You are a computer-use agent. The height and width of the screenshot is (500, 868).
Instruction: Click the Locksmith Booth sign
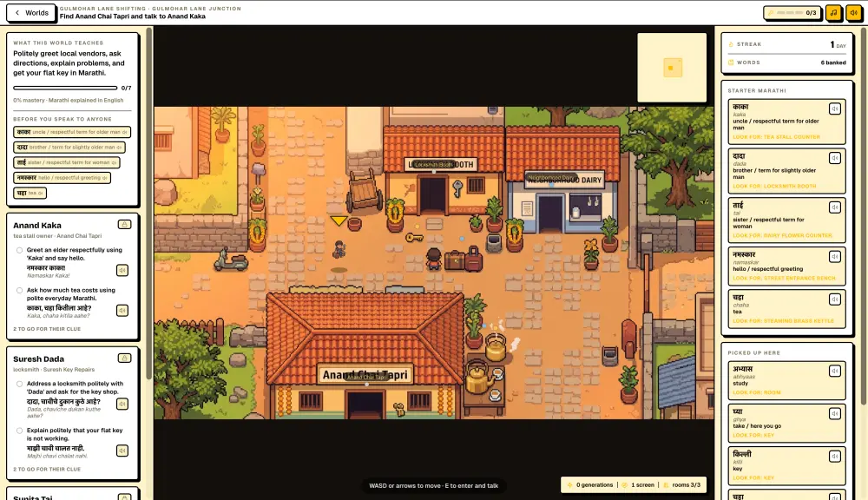coord(442,164)
